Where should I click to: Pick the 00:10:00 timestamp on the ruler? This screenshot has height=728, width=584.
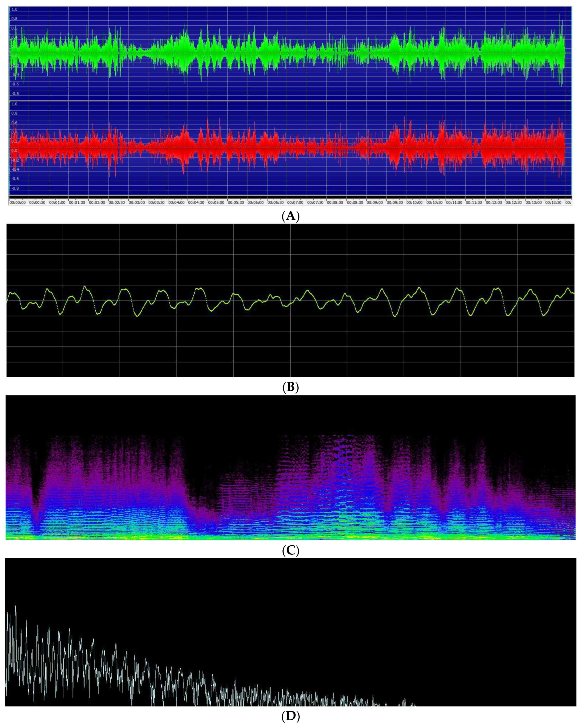coord(415,203)
